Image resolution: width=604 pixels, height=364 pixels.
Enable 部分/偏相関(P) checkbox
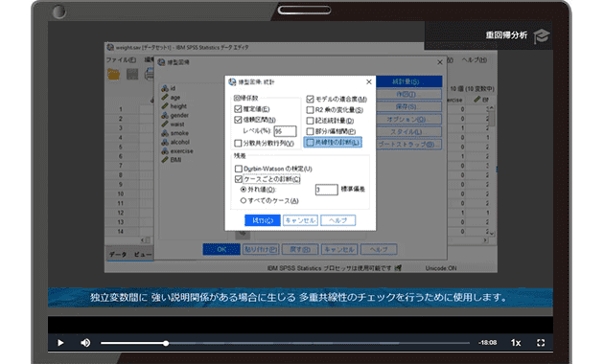310,131
